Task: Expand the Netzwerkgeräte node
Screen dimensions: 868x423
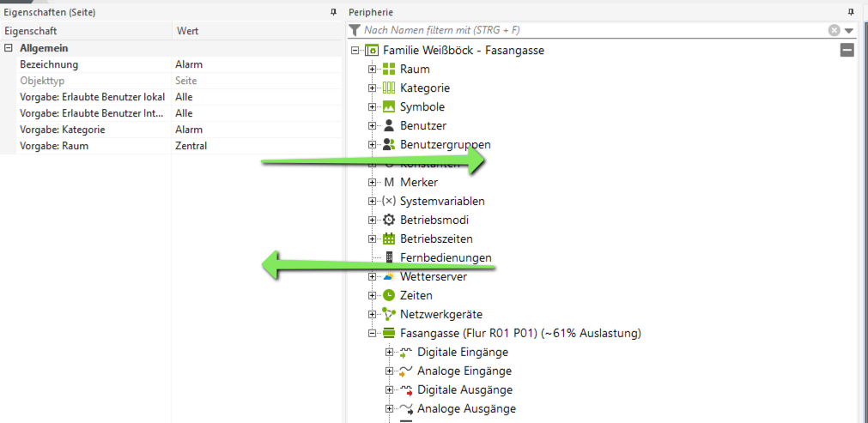Action: 372,314
